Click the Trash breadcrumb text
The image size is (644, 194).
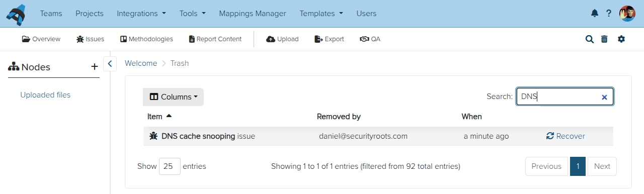click(x=180, y=63)
